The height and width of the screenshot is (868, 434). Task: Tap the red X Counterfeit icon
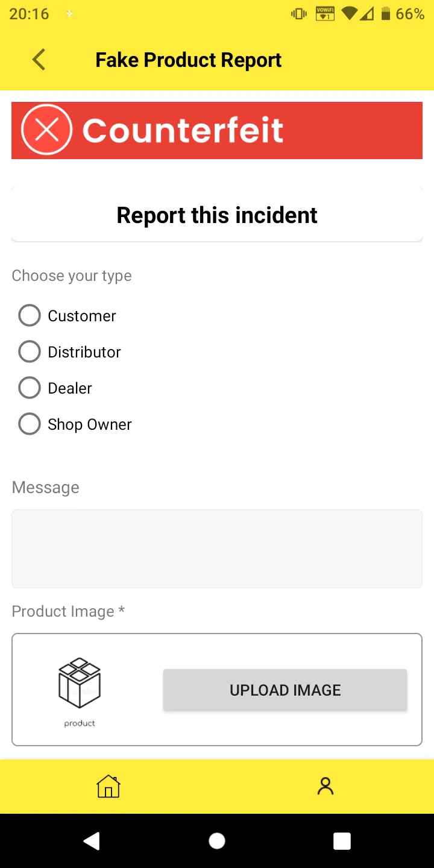(x=46, y=130)
